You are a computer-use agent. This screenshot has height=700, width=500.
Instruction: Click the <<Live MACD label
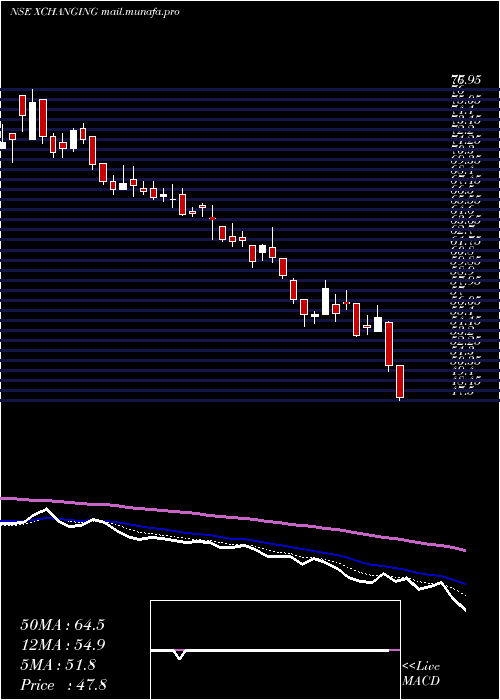point(421,674)
